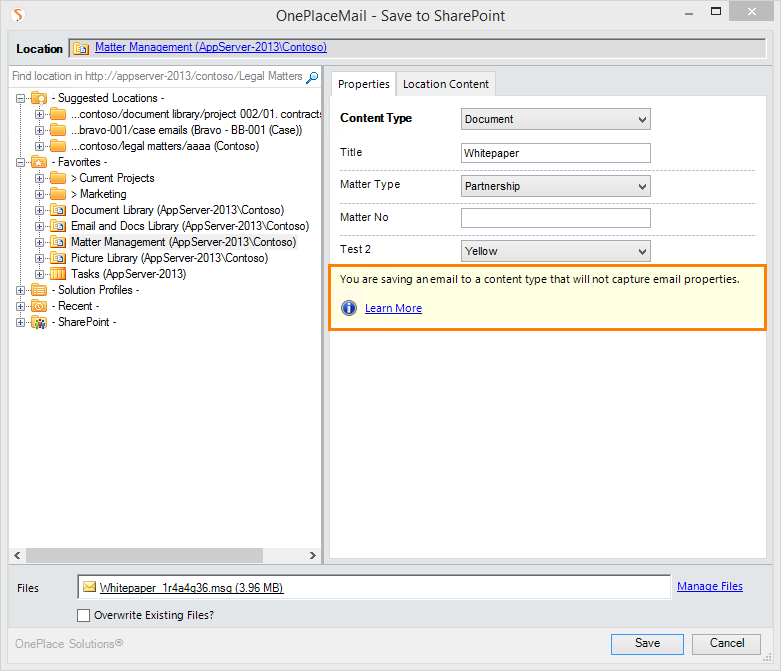Click the blue info icon beside Learn More
The width and height of the screenshot is (781, 671).
[x=349, y=308]
